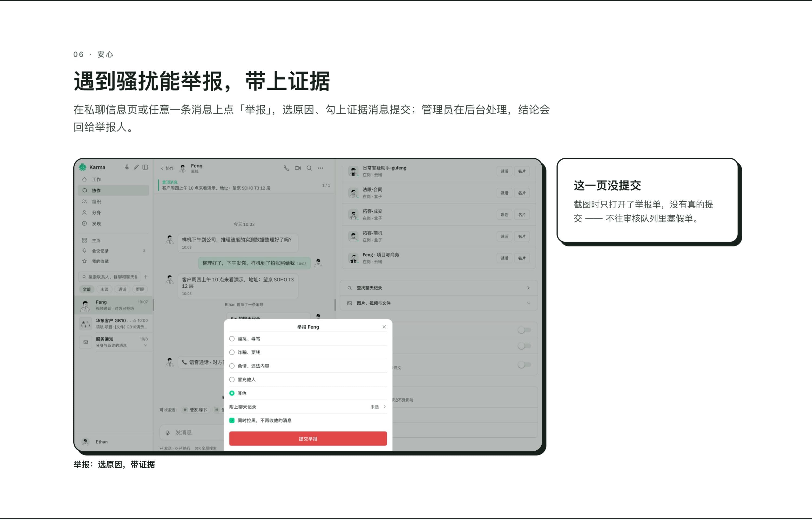The image size is (812, 520).
Task: Select the 未读 filter tab
Action: coord(104,289)
